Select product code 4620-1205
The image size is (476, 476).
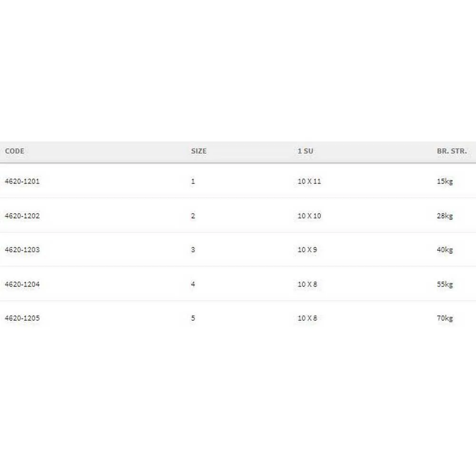22,318
